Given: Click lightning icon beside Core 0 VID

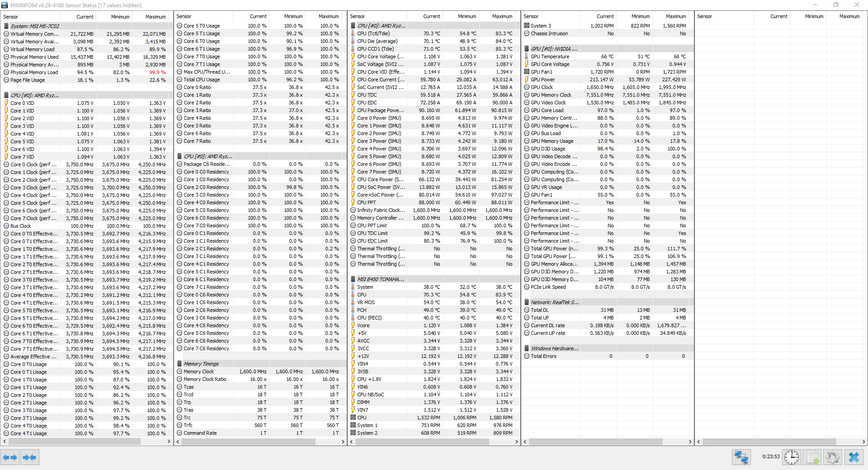Looking at the screenshot, I should click(6, 103).
